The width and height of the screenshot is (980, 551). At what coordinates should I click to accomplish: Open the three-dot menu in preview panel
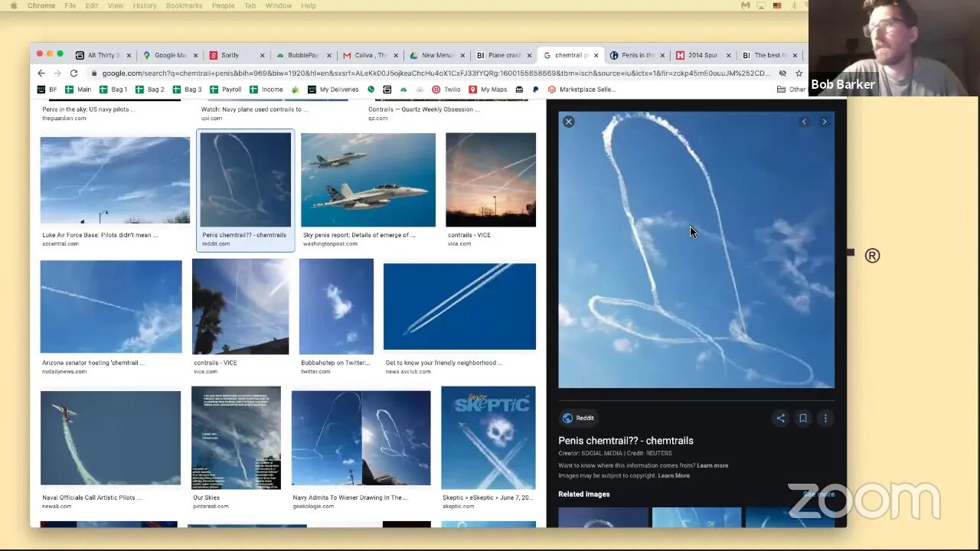point(825,418)
